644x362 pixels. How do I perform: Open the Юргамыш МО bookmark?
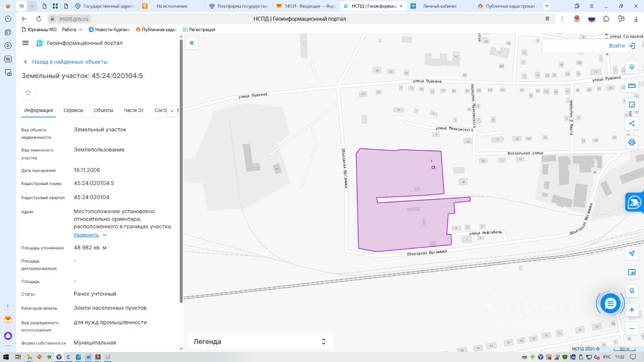click(x=39, y=30)
